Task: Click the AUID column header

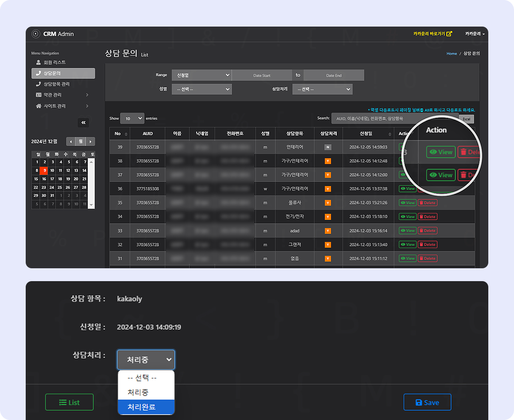Action: [148, 134]
